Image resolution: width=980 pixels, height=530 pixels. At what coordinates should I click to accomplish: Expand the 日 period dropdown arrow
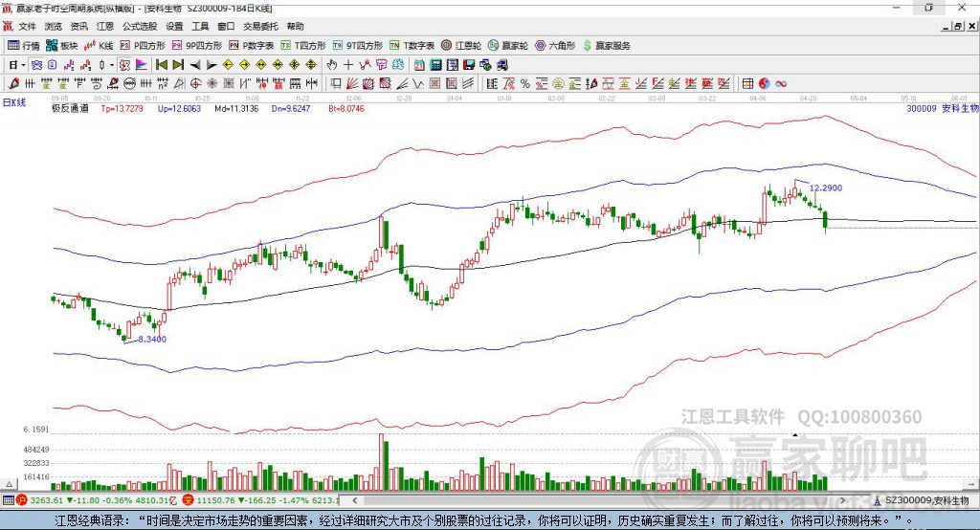click(23, 65)
